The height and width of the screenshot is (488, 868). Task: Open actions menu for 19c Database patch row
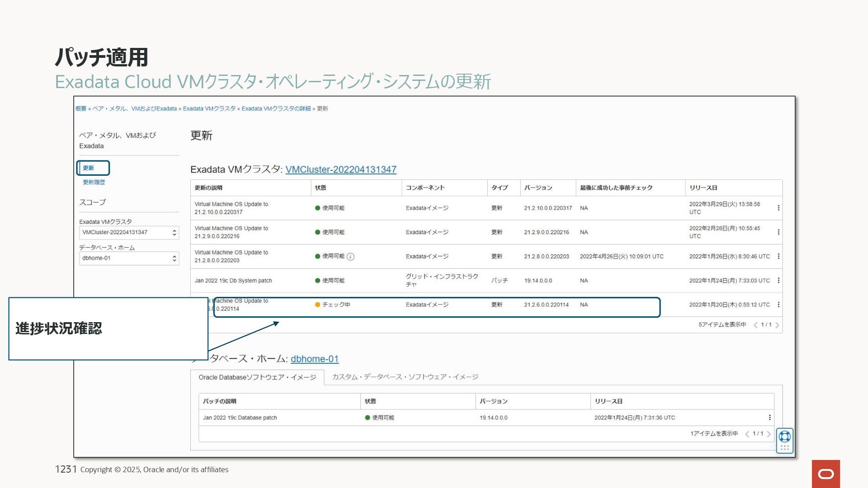click(769, 418)
